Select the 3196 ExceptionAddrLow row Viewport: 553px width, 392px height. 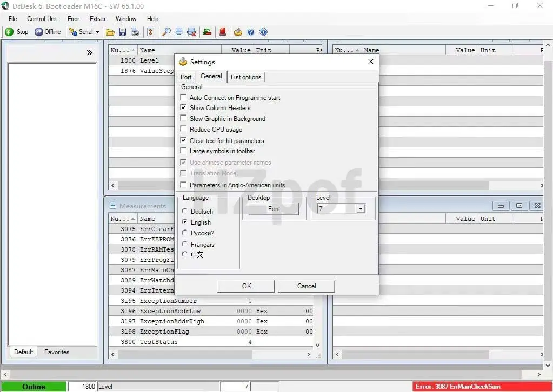[x=210, y=311]
